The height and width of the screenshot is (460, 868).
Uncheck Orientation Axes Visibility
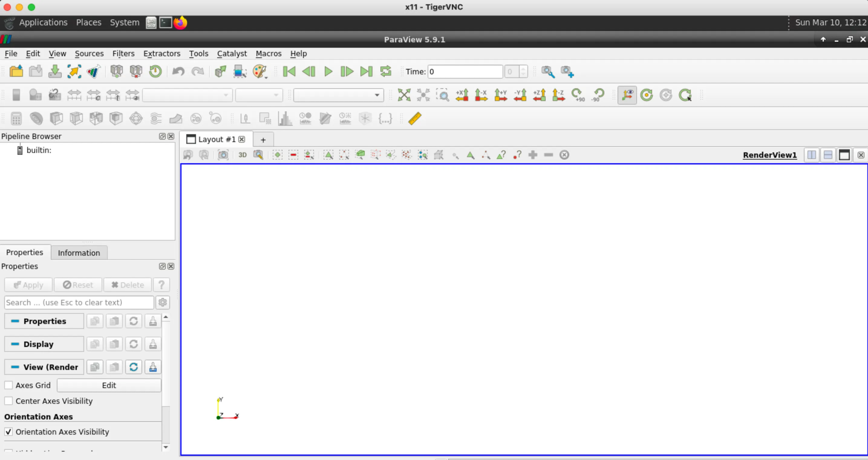(x=8, y=432)
